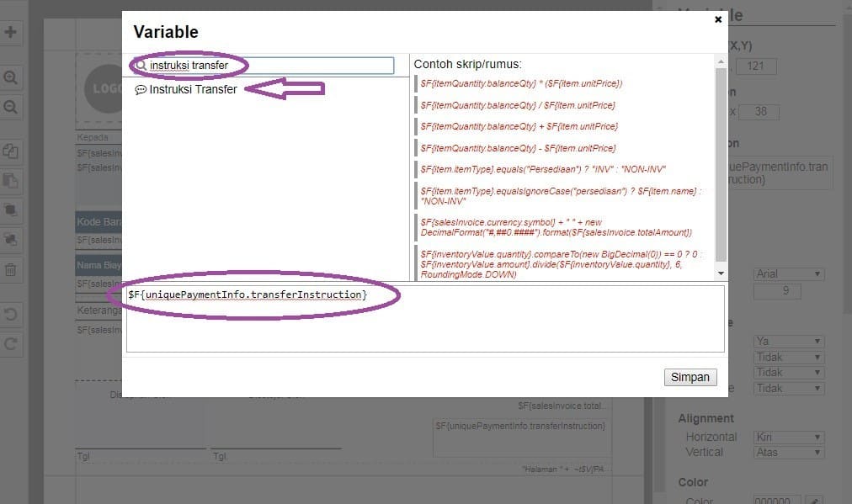Click the formula text area

pos(425,319)
